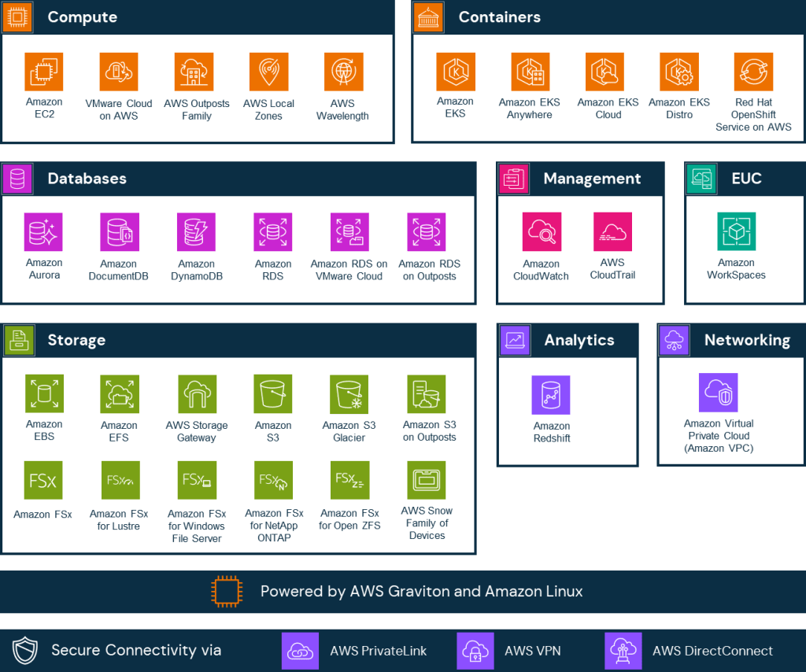Click the Databases category header icon
This screenshot has width=806, height=672.
click(x=17, y=179)
